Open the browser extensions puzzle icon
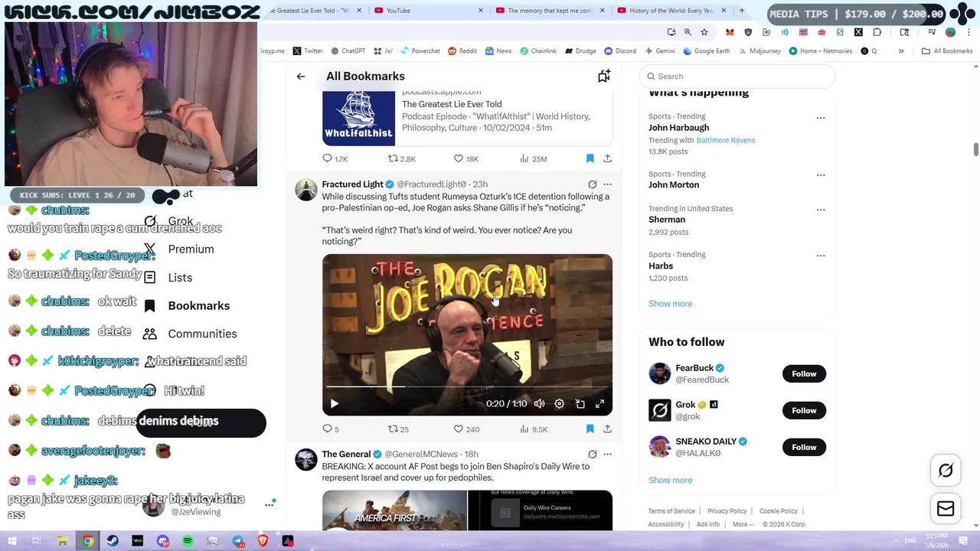 877,32
